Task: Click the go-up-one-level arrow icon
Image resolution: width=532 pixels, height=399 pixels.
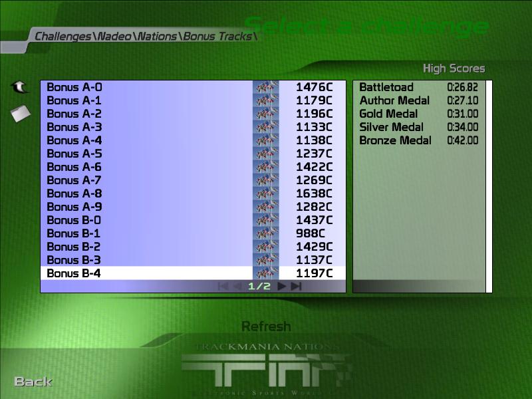Action: [20, 87]
